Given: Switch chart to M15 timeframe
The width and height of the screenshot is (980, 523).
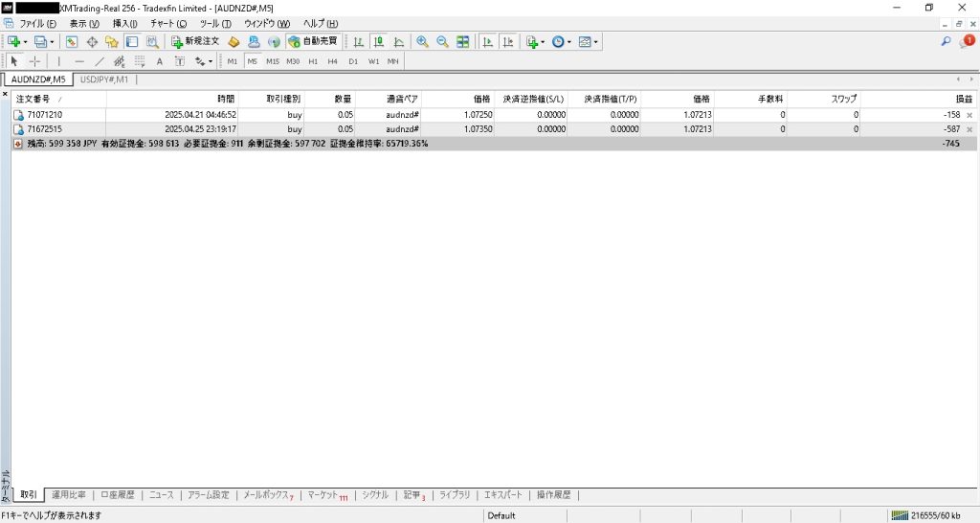Looking at the screenshot, I should click(x=273, y=61).
